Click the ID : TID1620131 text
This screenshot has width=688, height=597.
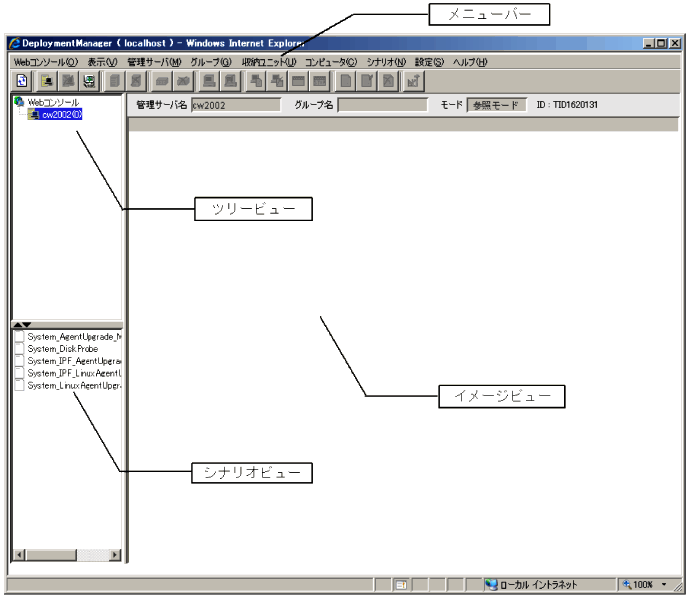click(567, 105)
